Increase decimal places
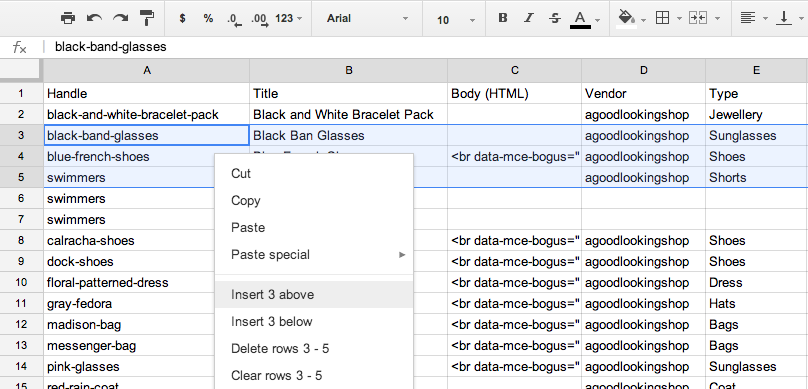The width and height of the screenshot is (808, 389). point(260,20)
